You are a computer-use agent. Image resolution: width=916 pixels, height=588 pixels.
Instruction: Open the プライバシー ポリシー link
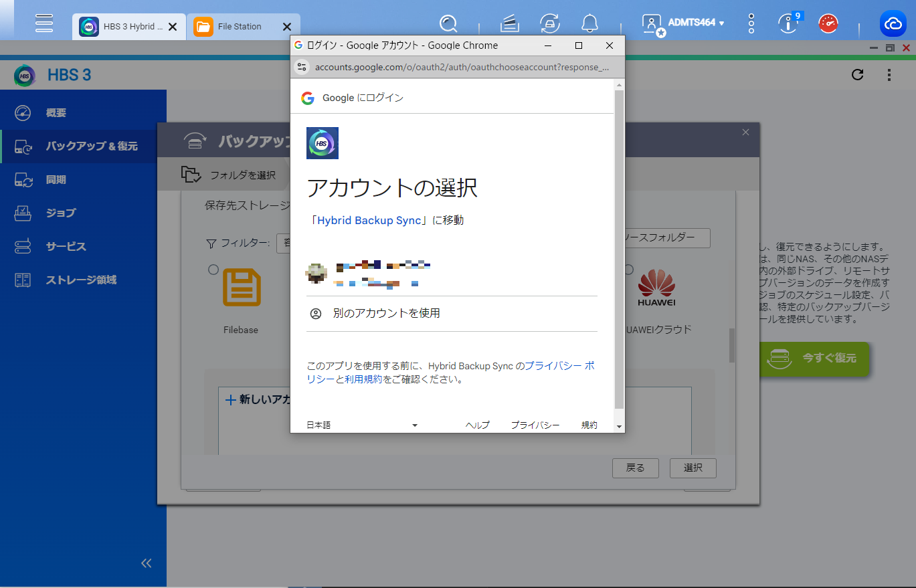[x=559, y=366]
